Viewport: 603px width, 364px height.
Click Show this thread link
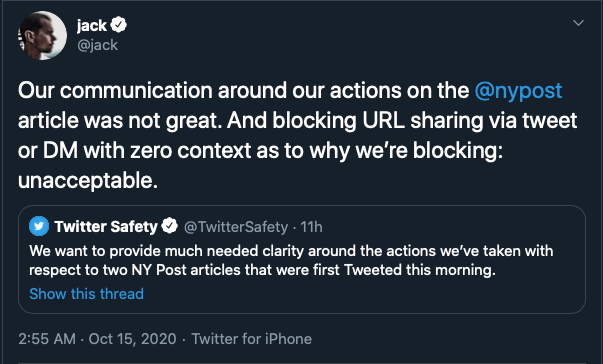pos(87,294)
